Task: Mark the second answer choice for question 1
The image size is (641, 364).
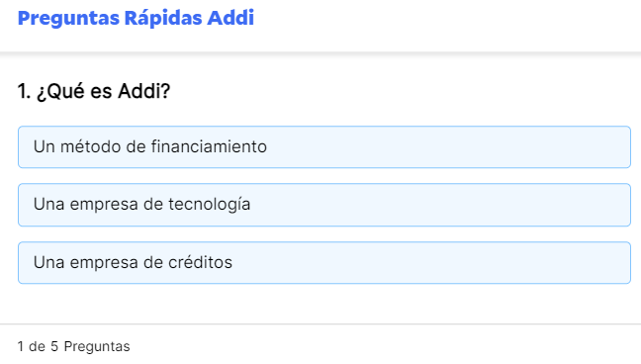Action: (324, 205)
